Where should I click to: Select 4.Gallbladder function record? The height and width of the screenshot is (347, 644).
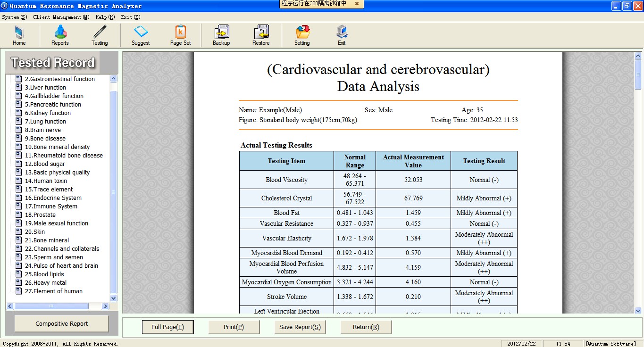pyautogui.click(x=54, y=96)
